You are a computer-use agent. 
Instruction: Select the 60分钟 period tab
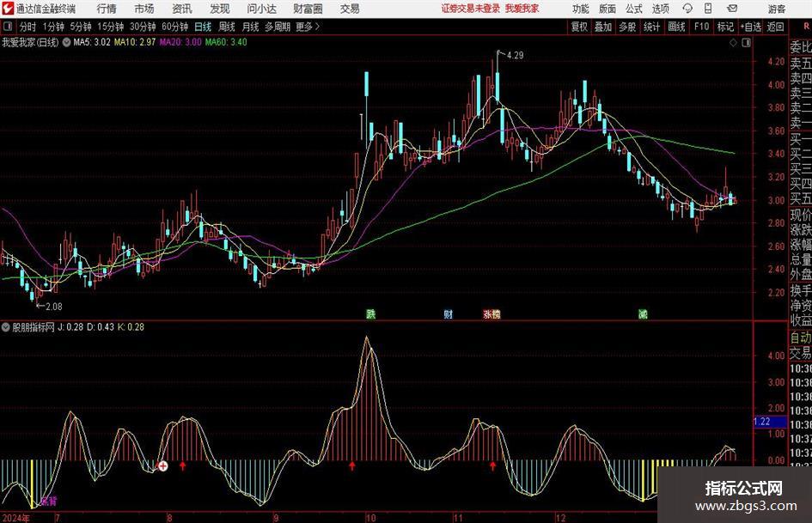174,27
